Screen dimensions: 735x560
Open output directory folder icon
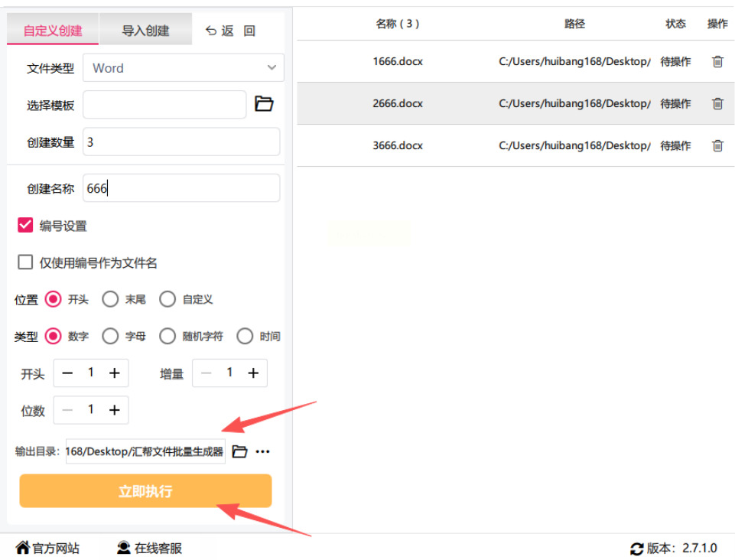coord(239,451)
